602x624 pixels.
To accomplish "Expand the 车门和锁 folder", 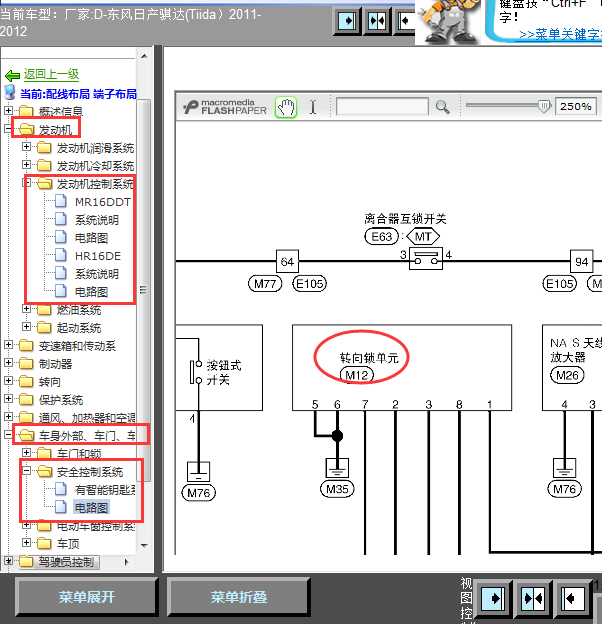I will 26,452.
